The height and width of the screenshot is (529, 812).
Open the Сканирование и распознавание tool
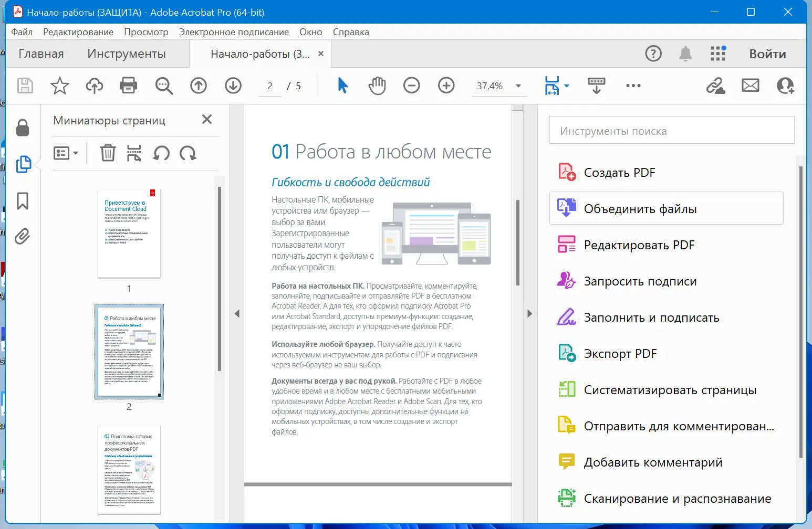point(667,499)
